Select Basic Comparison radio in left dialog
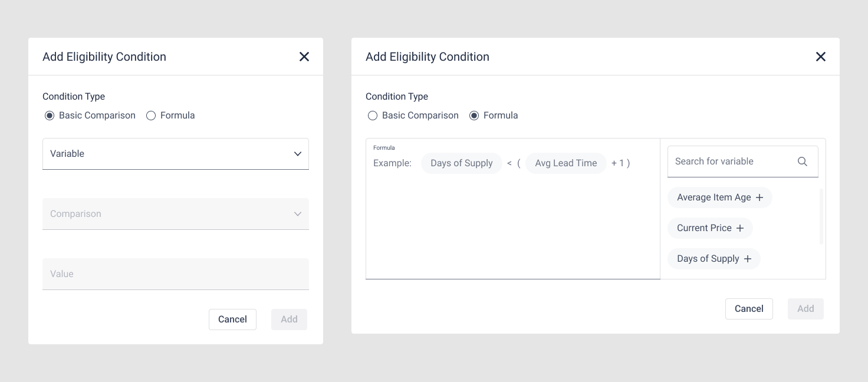The height and width of the screenshot is (382, 868). (50, 116)
